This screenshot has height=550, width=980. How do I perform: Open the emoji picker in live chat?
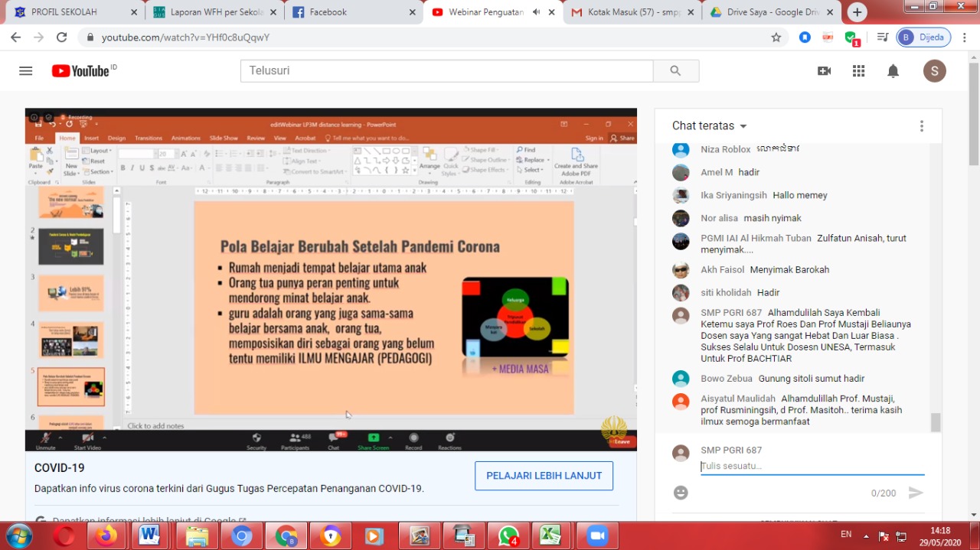[x=681, y=493]
